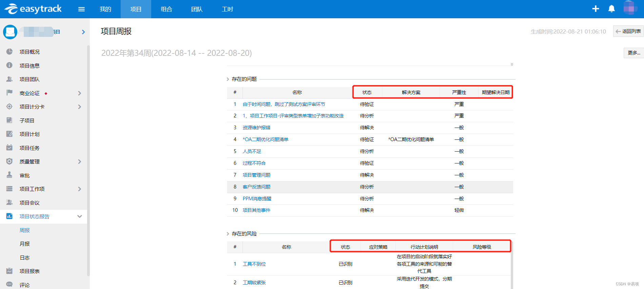Click the report panel vertical scrollbar
This screenshot has width=644, height=289.
pyautogui.click(x=512, y=265)
